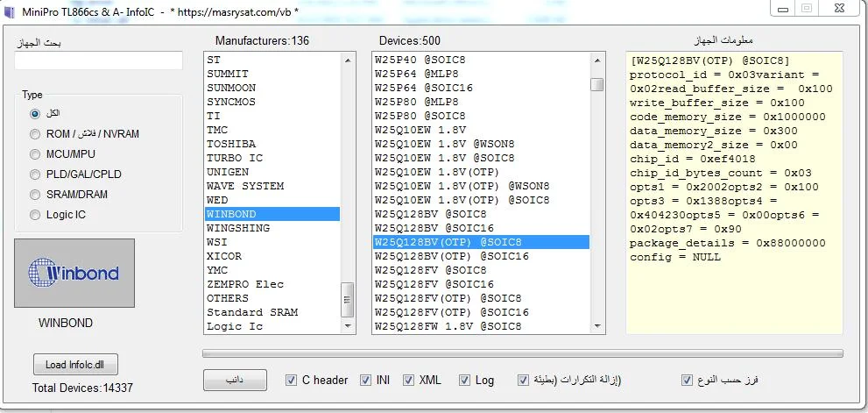Select device W25P64 @SOIC16
Image resolution: width=868 pixels, height=413 pixels.
point(481,88)
